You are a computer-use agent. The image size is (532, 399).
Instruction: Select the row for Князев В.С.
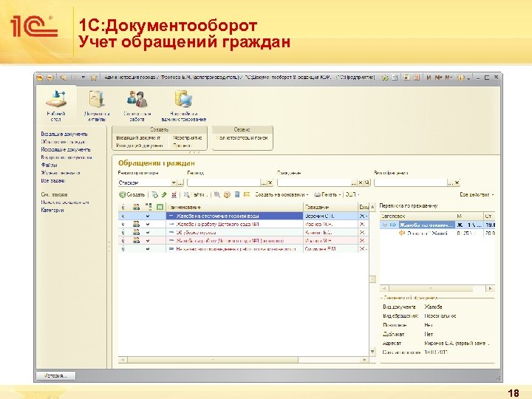click(243, 233)
